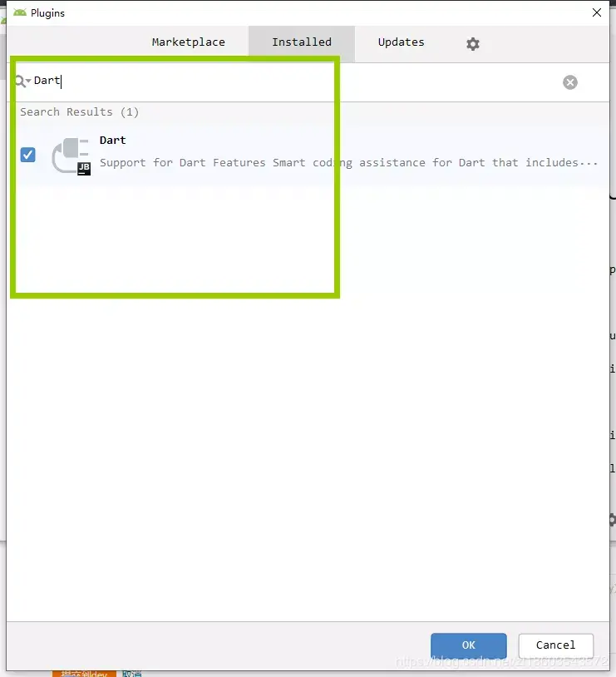Image resolution: width=616 pixels, height=677 pixels.
Task: Click the Android icon in title bar
Action: [x=19, y=12]
